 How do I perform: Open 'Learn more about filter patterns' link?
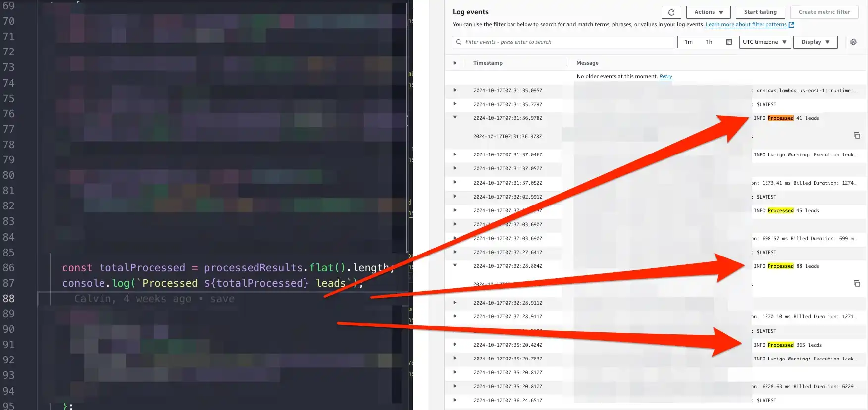tap(746, 25)
